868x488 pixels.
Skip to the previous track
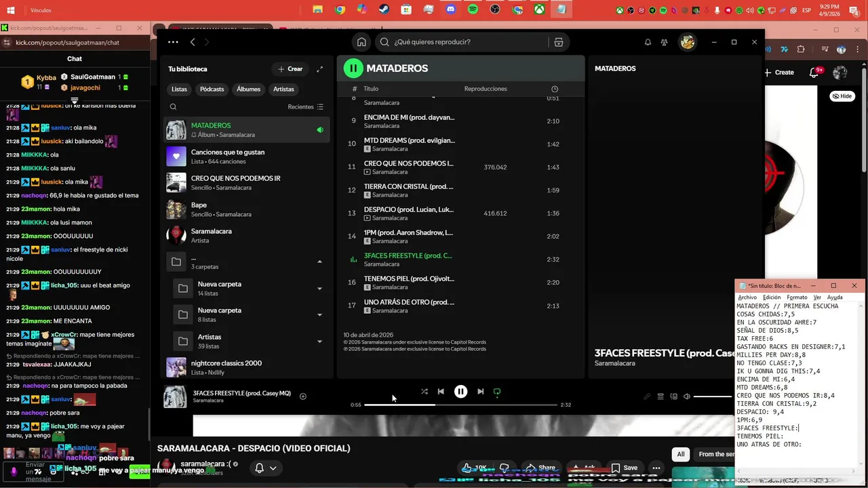[441, 392]
